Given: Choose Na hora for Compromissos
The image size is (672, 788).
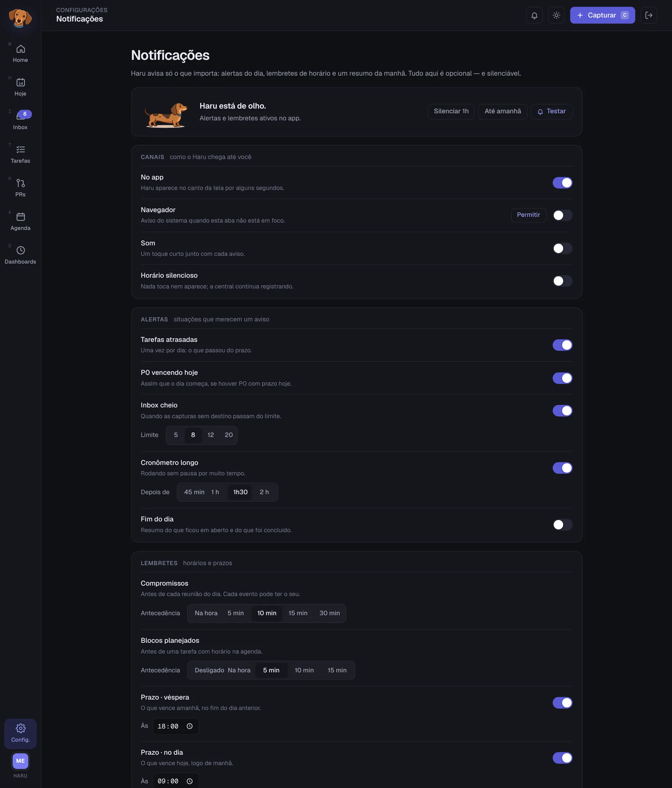Looking at the screenshot, I should click(206, 613).
